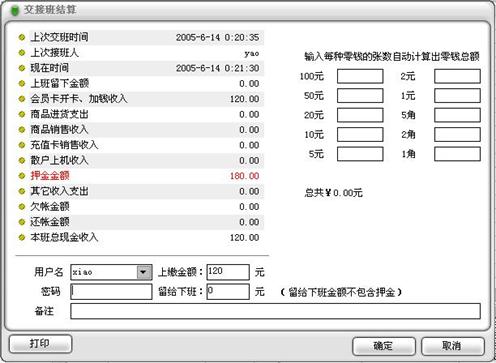Click the green window icon in title bar

pyautogui.click(x=15, y=10)
